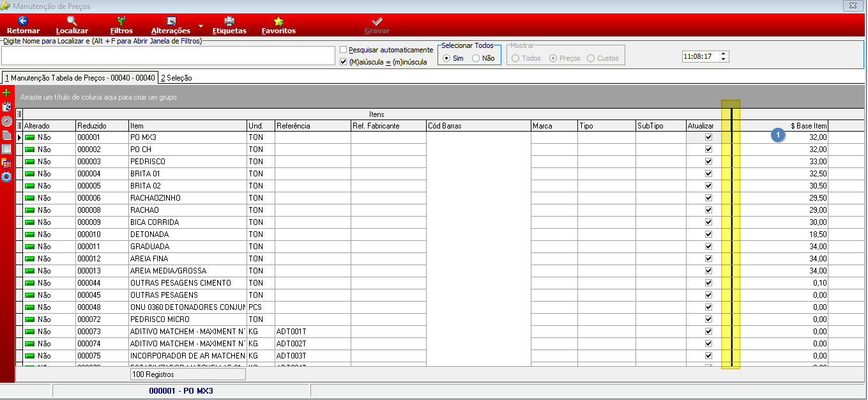Select INCORPORADOR DE AR MATCHEN item cell

(x=188, y=356)
